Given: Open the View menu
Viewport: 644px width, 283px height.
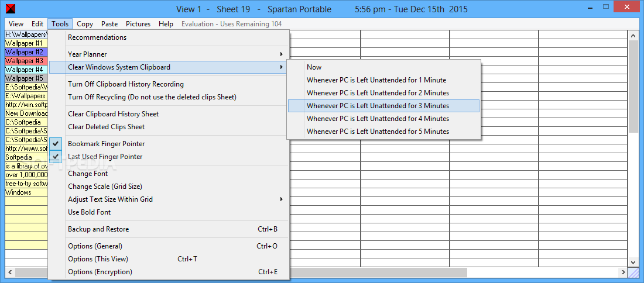Looking at the screenshot, I should click(16, 24).
